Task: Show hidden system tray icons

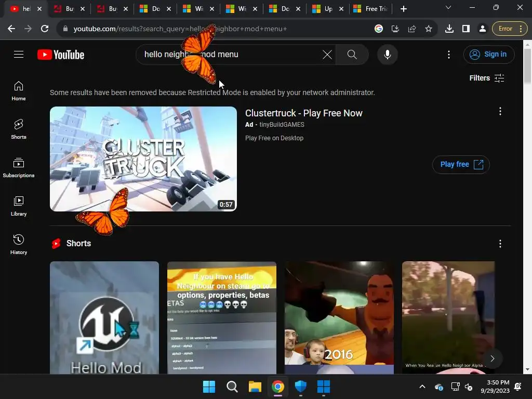Action: (x=422, y=387)
